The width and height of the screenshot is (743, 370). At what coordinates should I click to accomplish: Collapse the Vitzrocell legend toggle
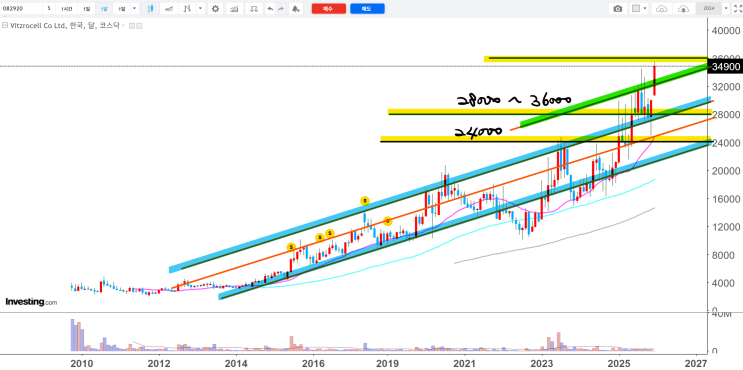coord(5,25)
